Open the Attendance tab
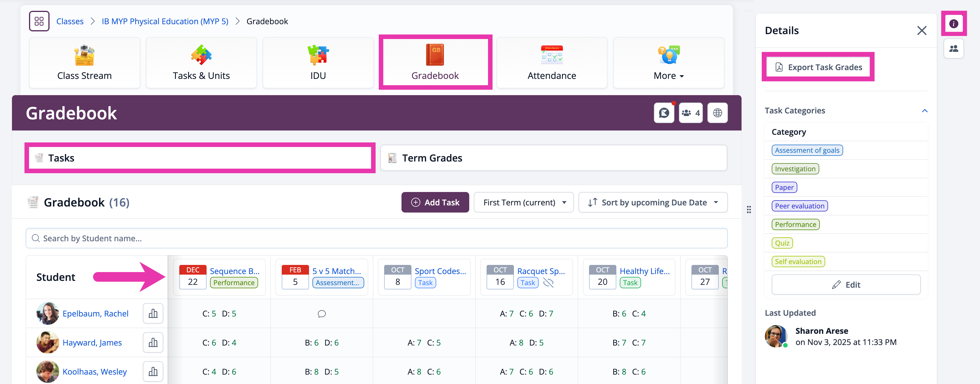 (552, 62)
